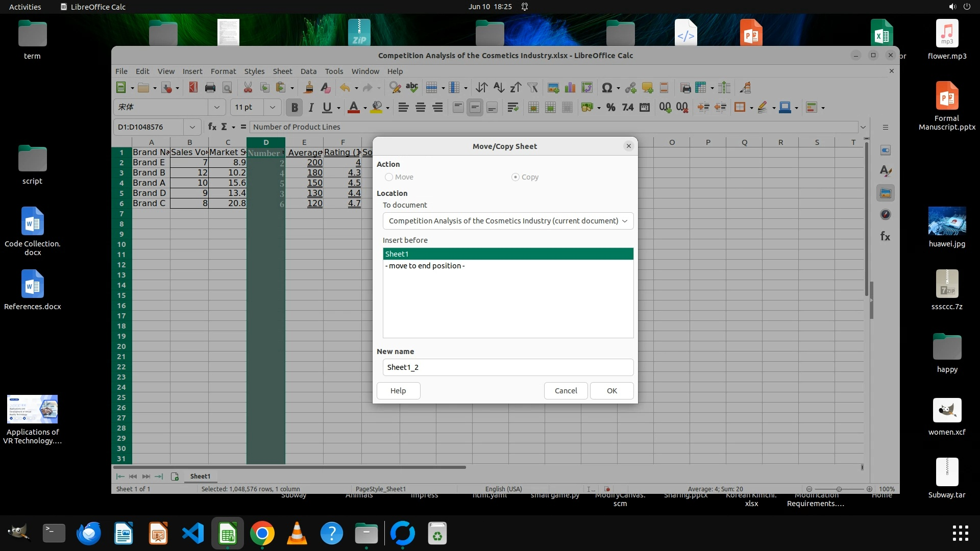Image resolution: width=980 pixels, height=551 pixels.
Task: Click the Clone Formatting paintbrush icon
Action: coord(308,88)
